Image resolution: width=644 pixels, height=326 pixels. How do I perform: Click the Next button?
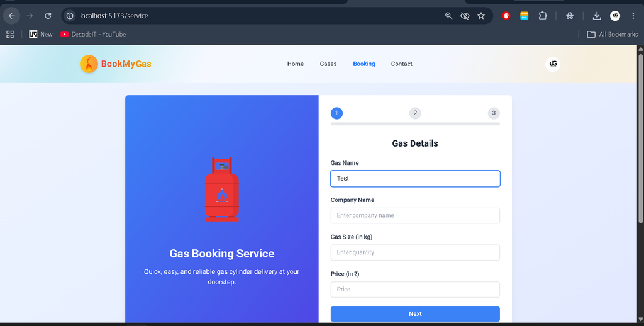(415, 313)
